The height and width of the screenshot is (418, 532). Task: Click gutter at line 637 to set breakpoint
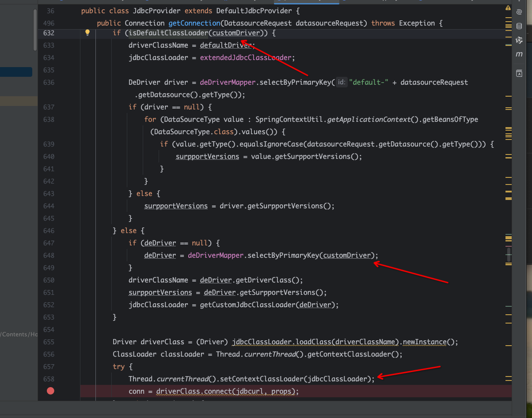50,107
